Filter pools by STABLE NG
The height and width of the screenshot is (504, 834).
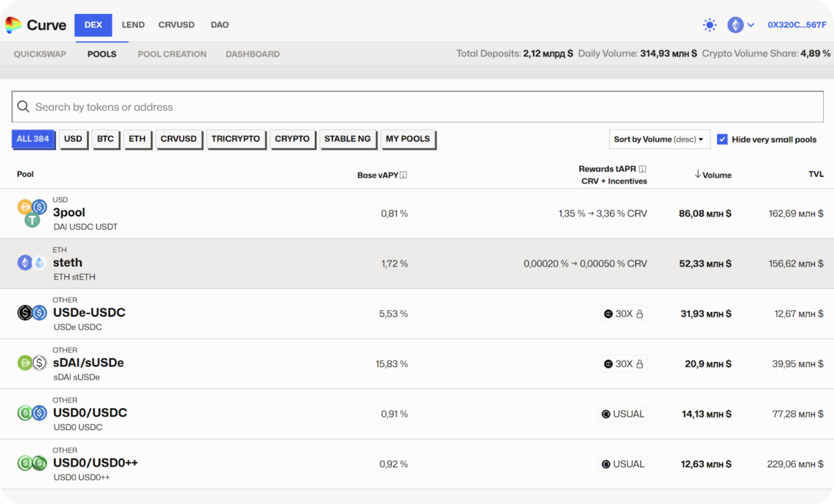click(x=347, y=139)
